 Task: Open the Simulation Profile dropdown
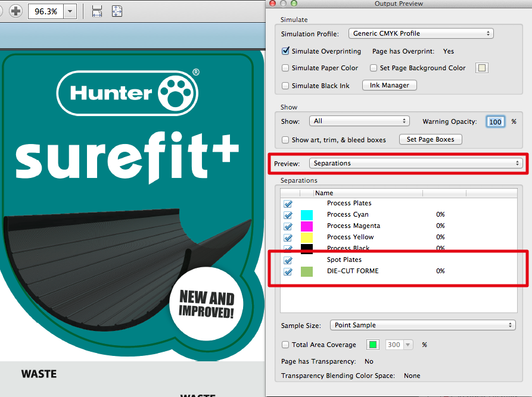(421, 33)
